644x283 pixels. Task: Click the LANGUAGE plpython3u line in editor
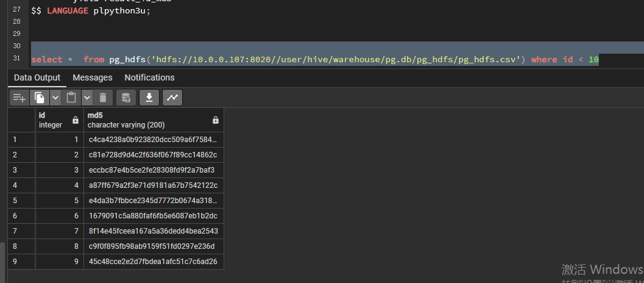point(91,11)
